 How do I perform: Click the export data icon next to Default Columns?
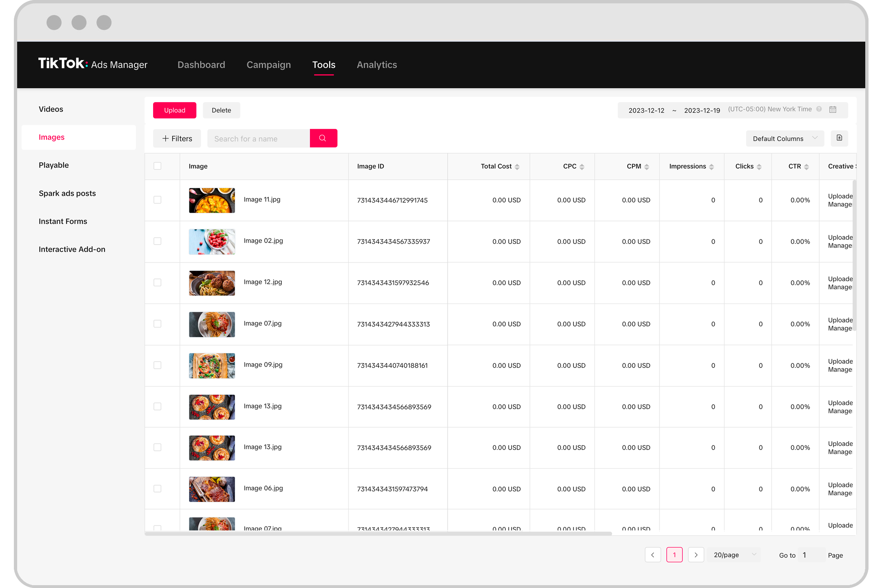[x=840, y=138]
